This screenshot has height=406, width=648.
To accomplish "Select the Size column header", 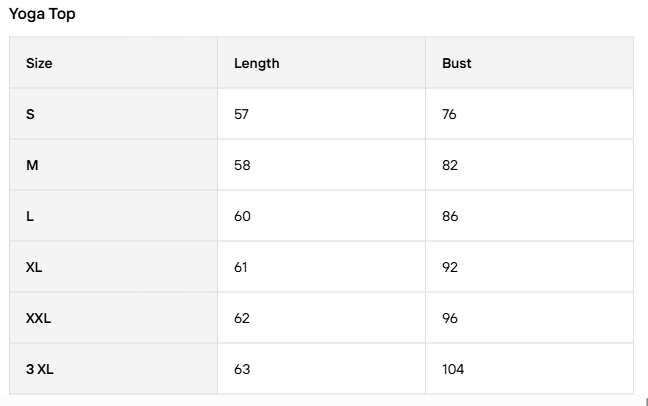I will (39, 63).
